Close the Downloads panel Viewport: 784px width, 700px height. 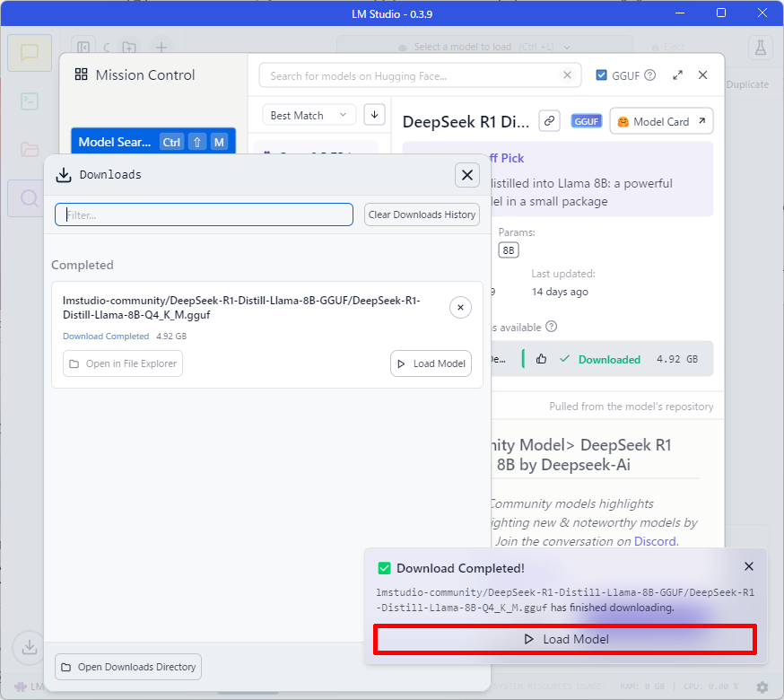pyautogui.click(x=466, y=175)
